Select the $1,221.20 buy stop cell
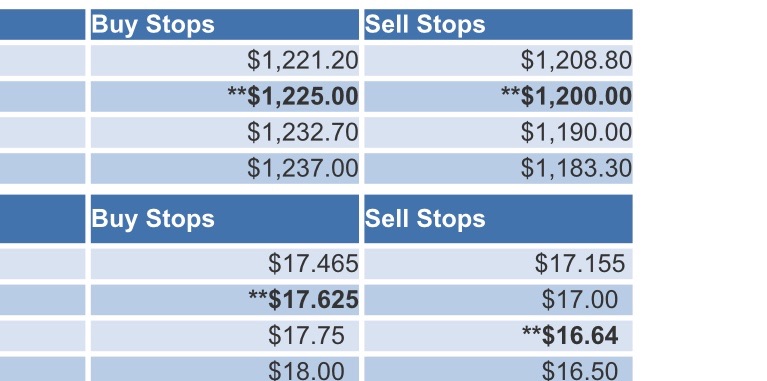The image size is (767, 381). click(225, 61)
